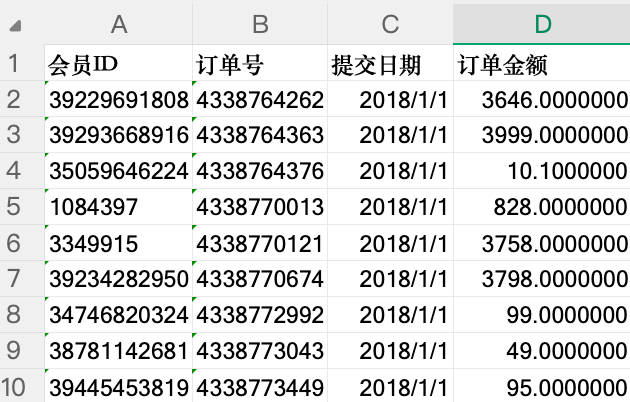The width and height of the screenshot is (630, 402).
Task: Select cell with member ID 39229691808
Action: (x=119, y=99)
